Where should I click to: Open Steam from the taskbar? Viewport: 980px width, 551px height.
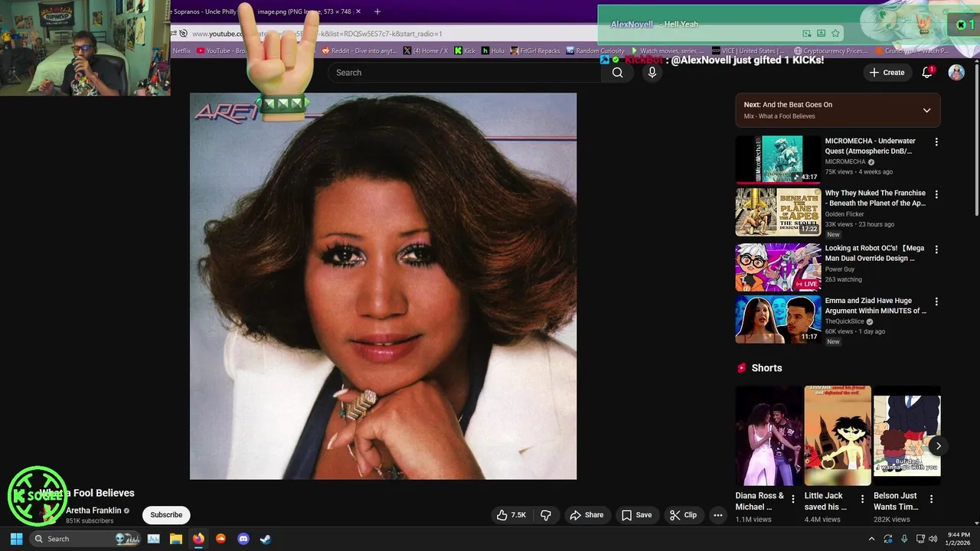click(x=265, y=539)
